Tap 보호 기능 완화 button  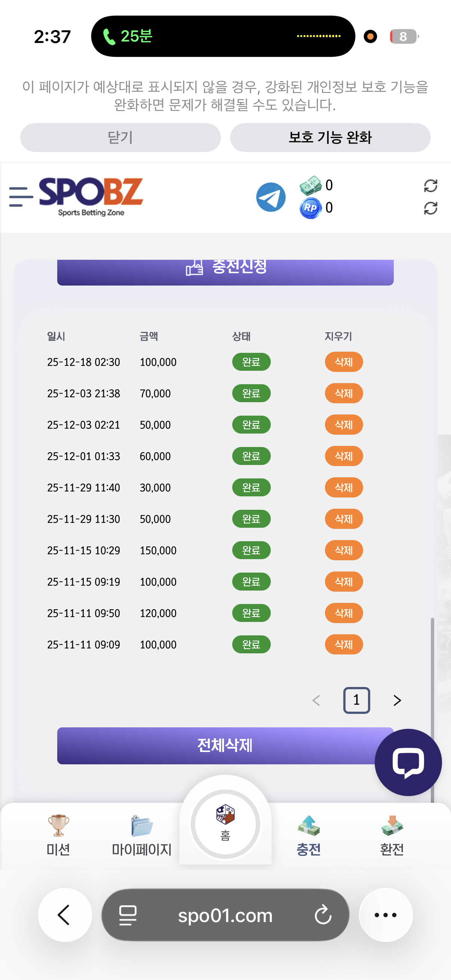tap(330, 137)
